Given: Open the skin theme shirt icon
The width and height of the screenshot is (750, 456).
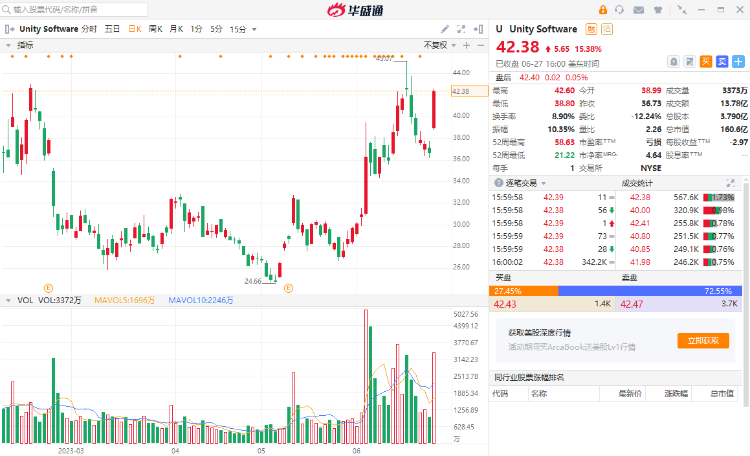Looking at the screenshot, I should 658,10.
